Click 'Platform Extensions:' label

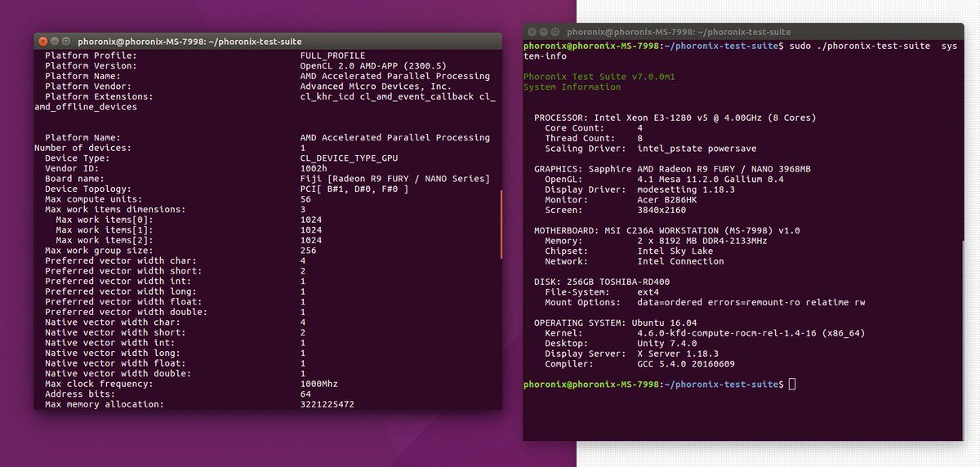coord(99,96)
